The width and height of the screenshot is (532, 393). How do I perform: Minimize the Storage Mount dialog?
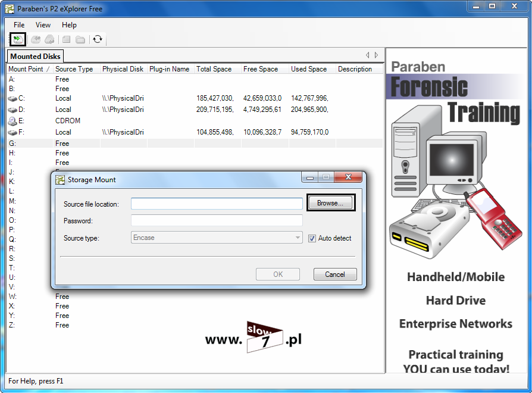pyautogui.click(x=310, y=177)
